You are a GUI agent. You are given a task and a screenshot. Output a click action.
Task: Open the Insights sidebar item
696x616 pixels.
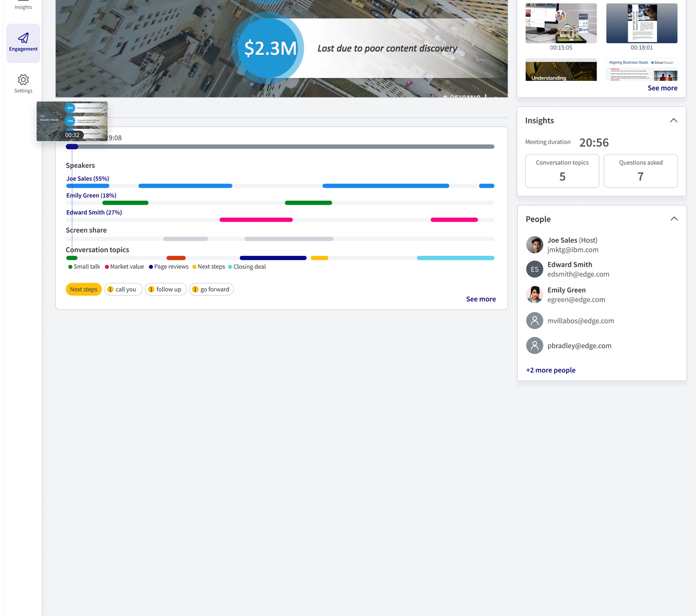click(23, 5)
